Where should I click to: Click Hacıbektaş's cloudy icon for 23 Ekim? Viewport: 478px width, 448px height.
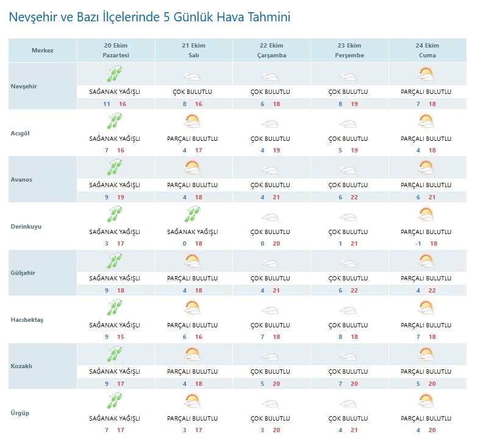pyautogui.click(x=348, y=308)
